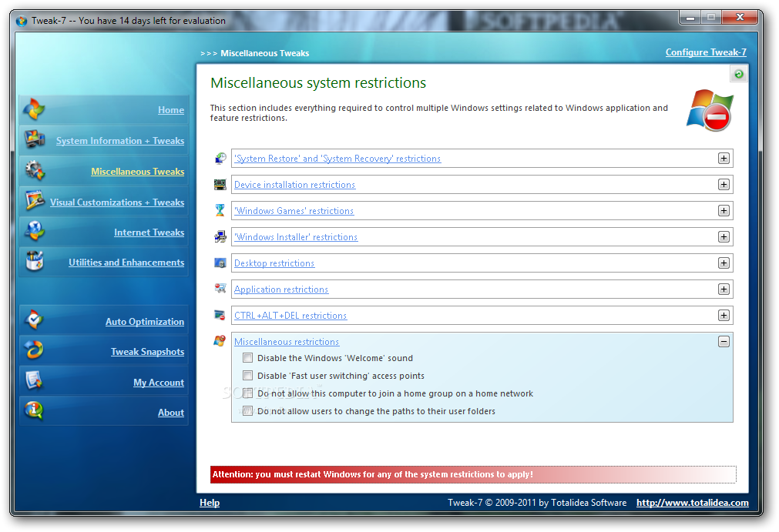Click the Miscellaneous Tweaks gear icon
The height and width of the screenshot is (532, 779).
click(35, 170)
